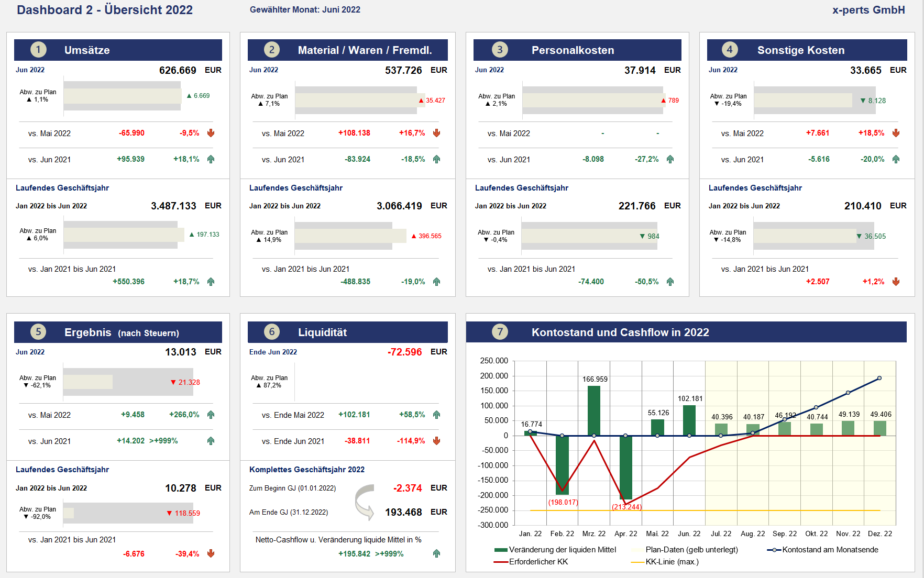Click the Dez. 22 data point on Kontostand line

tap(879, 378)
